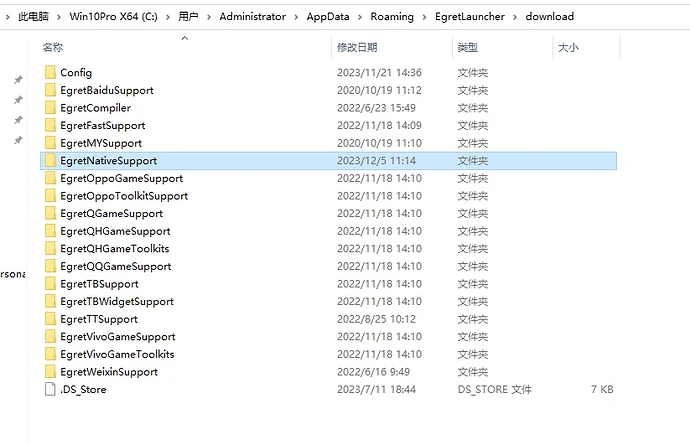The height and width of the screenshot is (445, 690).
Task: Go to 用户 breadcrumb in address bar
Action: (188, 17)
